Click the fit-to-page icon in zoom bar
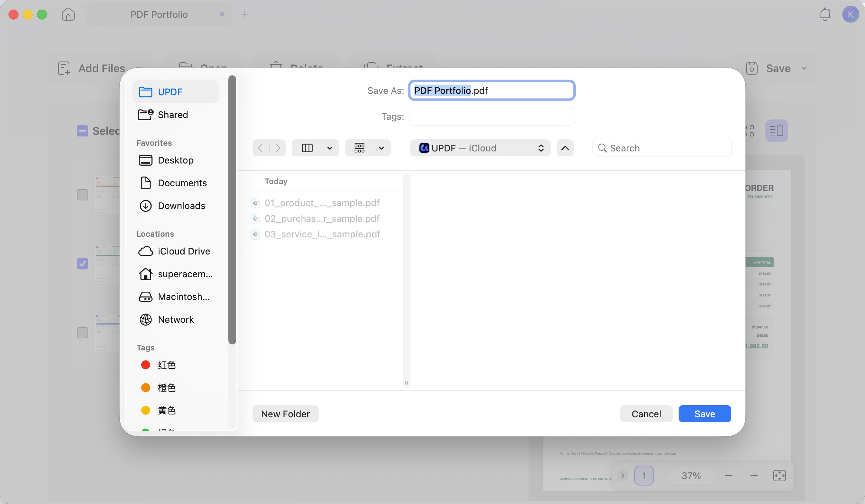This screenshot has width=865, height=504. point(779,476)
